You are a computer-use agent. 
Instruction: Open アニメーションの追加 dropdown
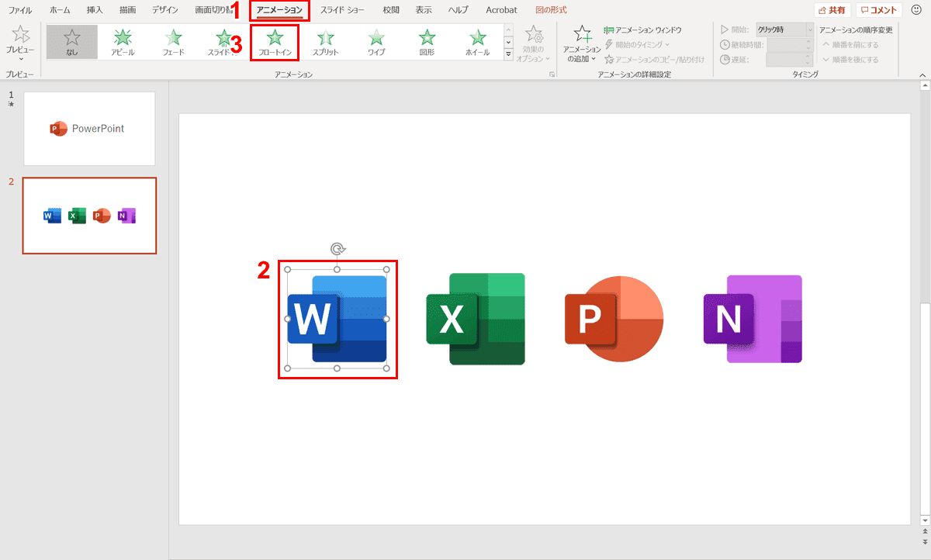(x=581, y=43)
